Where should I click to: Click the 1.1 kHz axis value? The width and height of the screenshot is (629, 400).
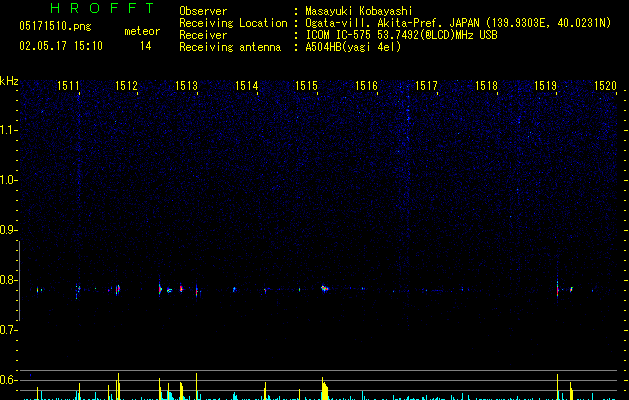click(x=8, y=130)
